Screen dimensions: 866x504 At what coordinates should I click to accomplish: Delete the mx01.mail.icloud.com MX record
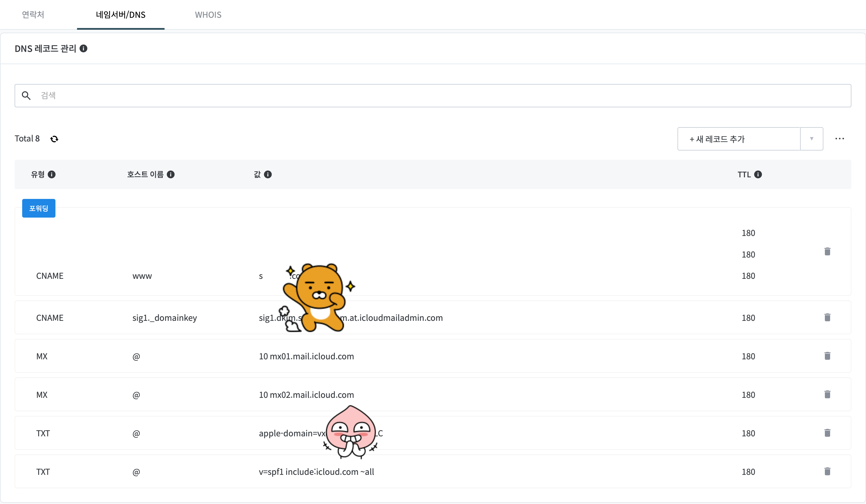[x=827, y=356]
